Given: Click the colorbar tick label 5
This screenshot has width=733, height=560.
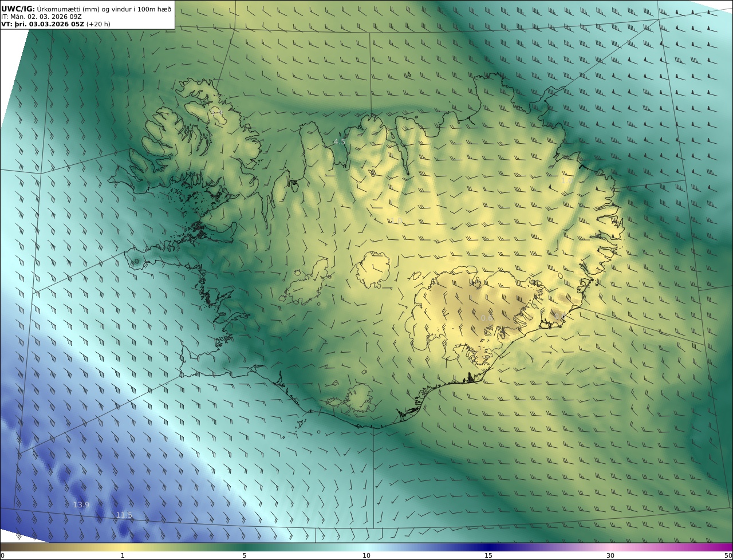Looking at the screenshot, I should tap(245, 555).
